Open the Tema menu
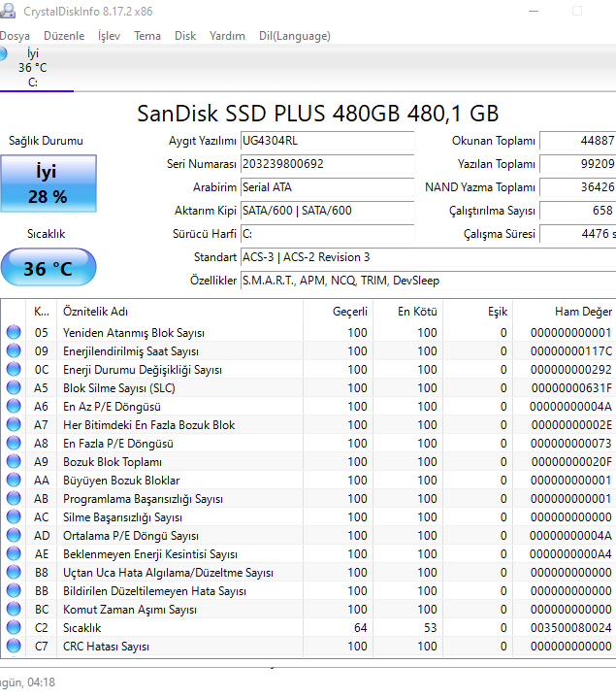 point(147,36)
